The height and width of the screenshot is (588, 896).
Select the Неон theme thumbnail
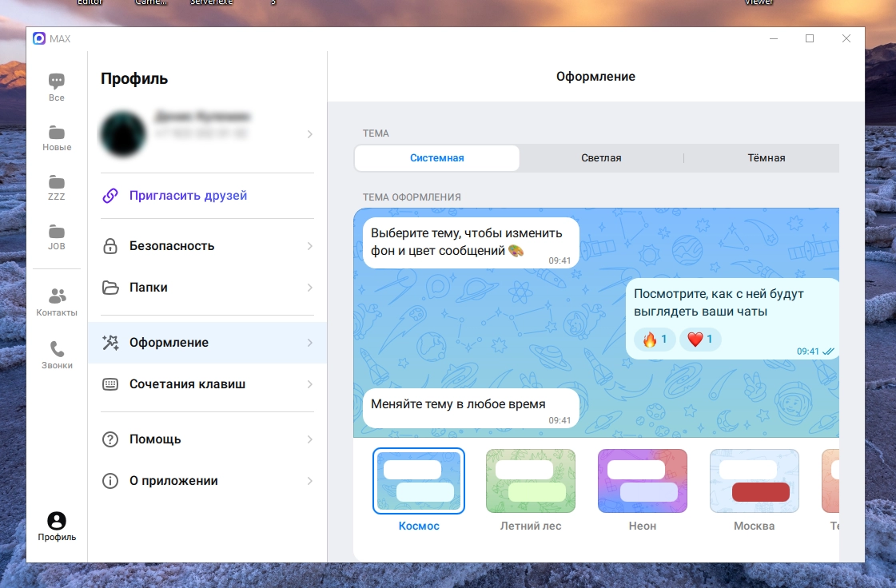point(643,481)
